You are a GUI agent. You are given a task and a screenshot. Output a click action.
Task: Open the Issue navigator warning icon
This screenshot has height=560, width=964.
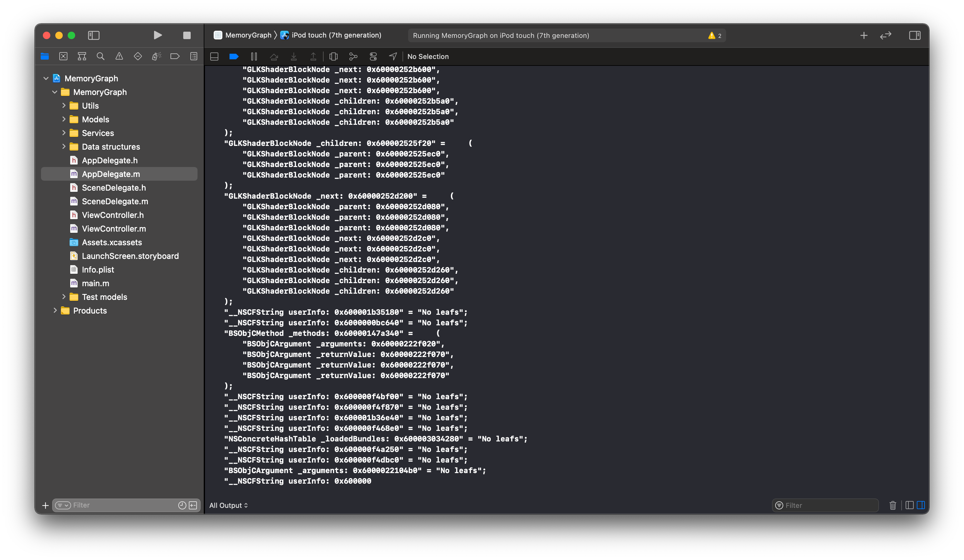click(119, 56)
